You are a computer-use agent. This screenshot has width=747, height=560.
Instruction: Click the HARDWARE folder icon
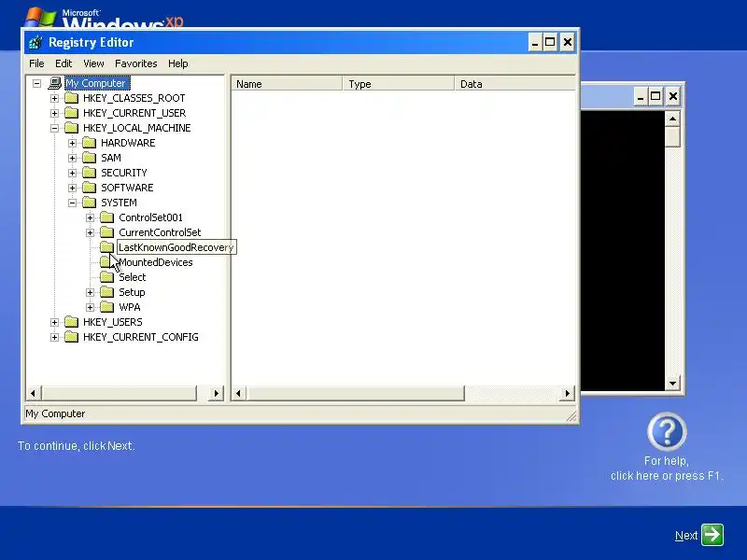89,143
